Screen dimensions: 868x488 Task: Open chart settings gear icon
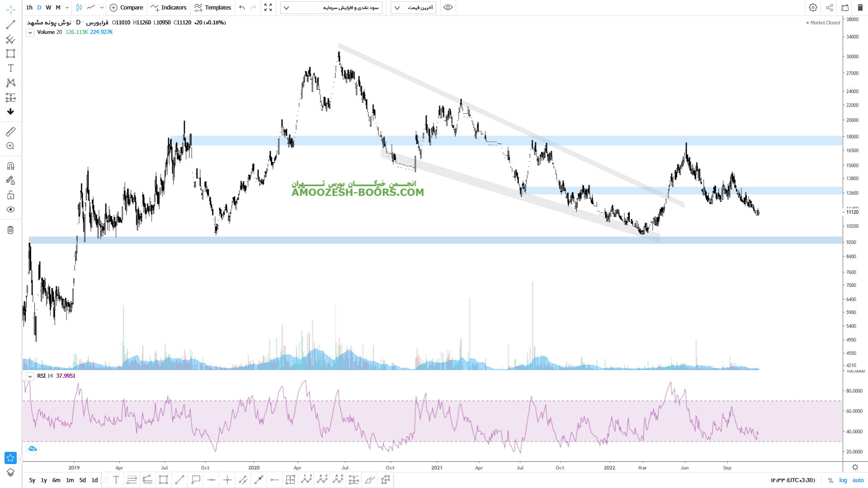pyautogui.click(x=813, y=8)
